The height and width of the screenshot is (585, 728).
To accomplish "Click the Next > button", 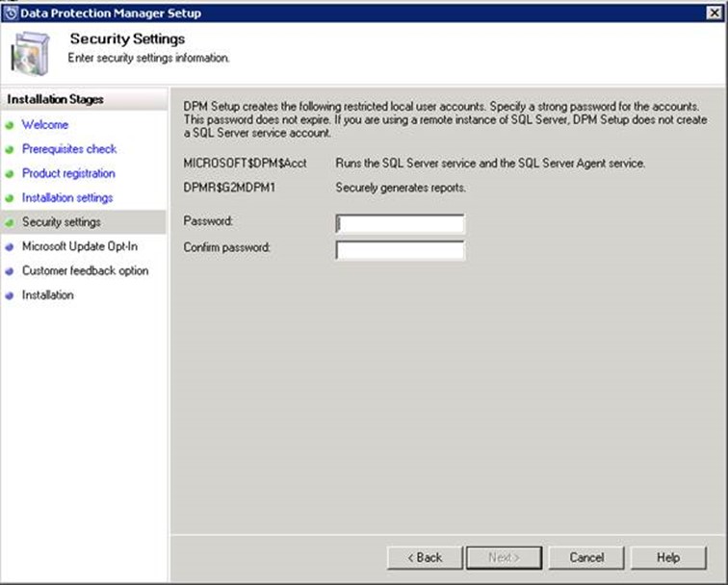I will tap(505, 558).
